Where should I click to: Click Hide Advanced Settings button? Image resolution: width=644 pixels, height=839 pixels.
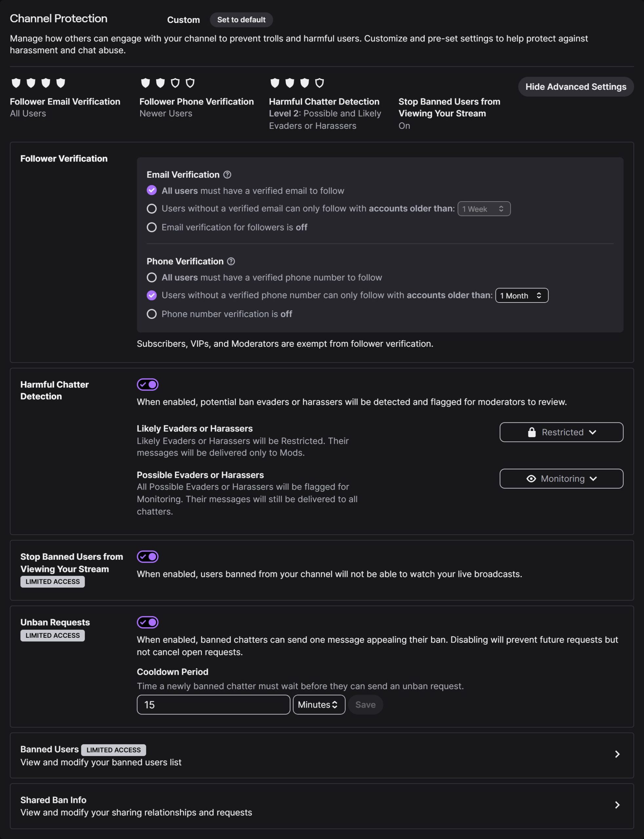pos(576,87)
